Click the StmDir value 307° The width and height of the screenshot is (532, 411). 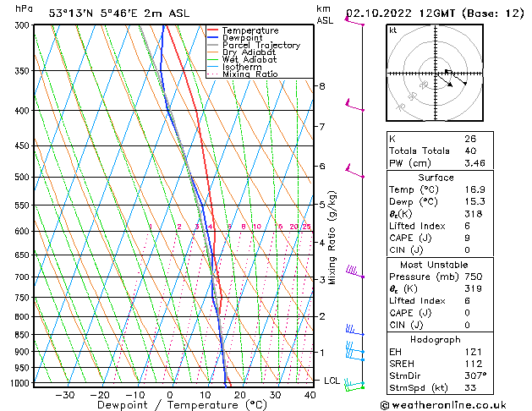click(475, 375)
